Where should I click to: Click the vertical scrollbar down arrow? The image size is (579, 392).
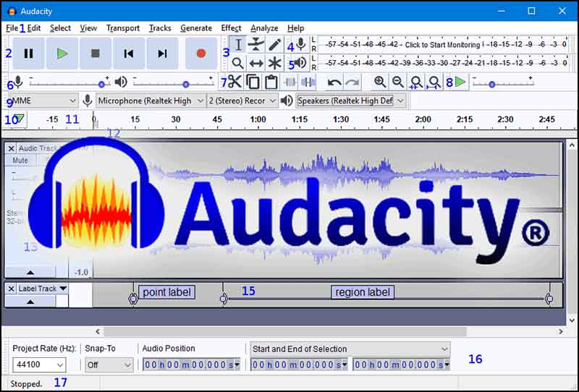click(572, 320)
